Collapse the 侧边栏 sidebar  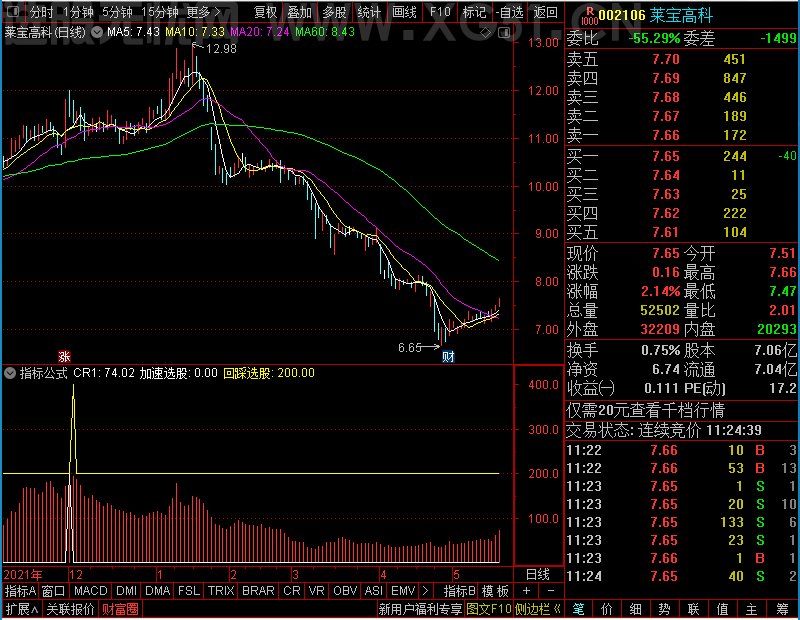(538, 609)
